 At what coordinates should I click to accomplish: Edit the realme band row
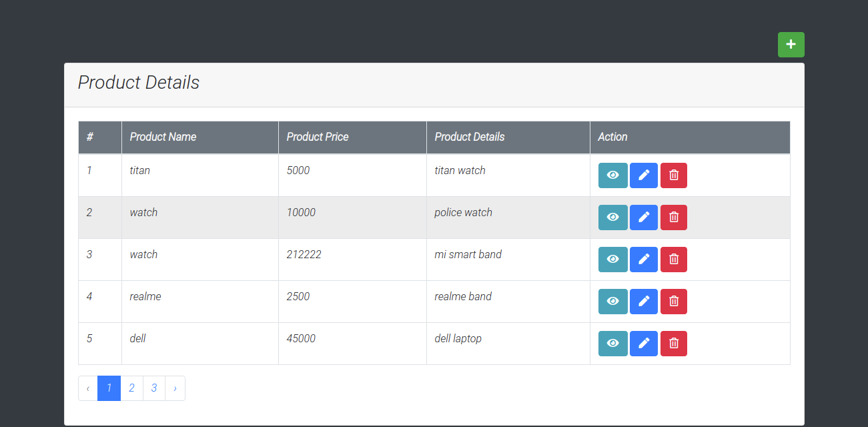[643, 302]
